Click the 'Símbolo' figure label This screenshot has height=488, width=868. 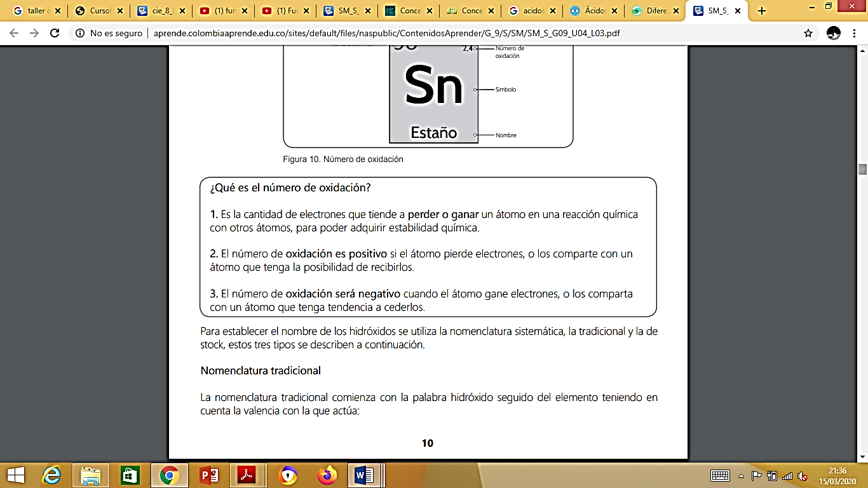(506, 90)
